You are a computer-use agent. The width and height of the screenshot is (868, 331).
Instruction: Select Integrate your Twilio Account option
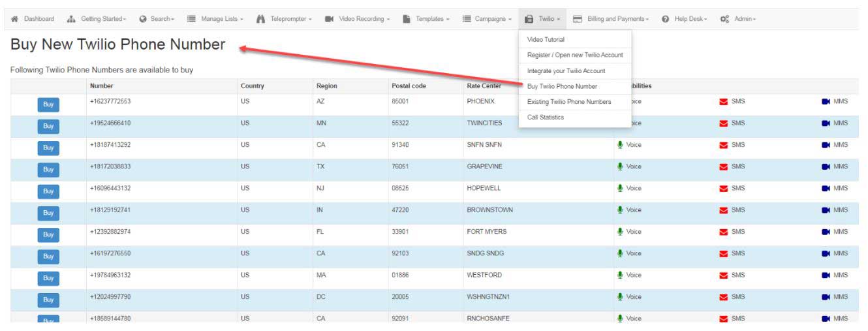pyautogui.click(x=566, y=71)
